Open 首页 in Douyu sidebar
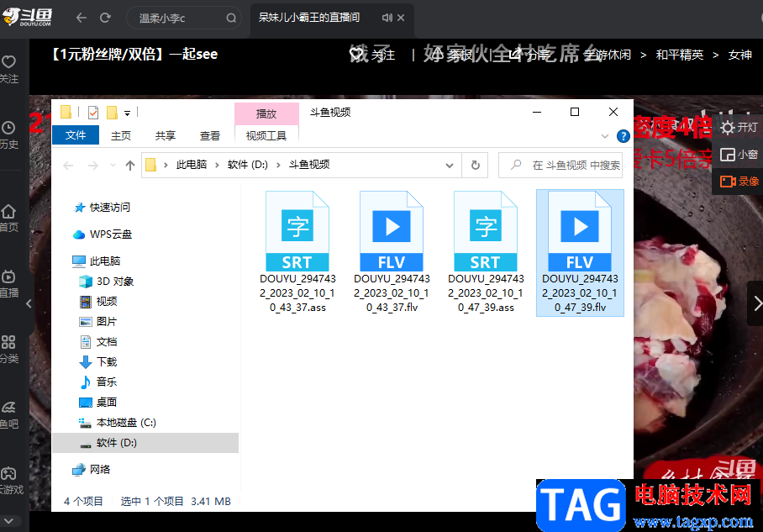763x532 pixels. (x=8, y=219)
